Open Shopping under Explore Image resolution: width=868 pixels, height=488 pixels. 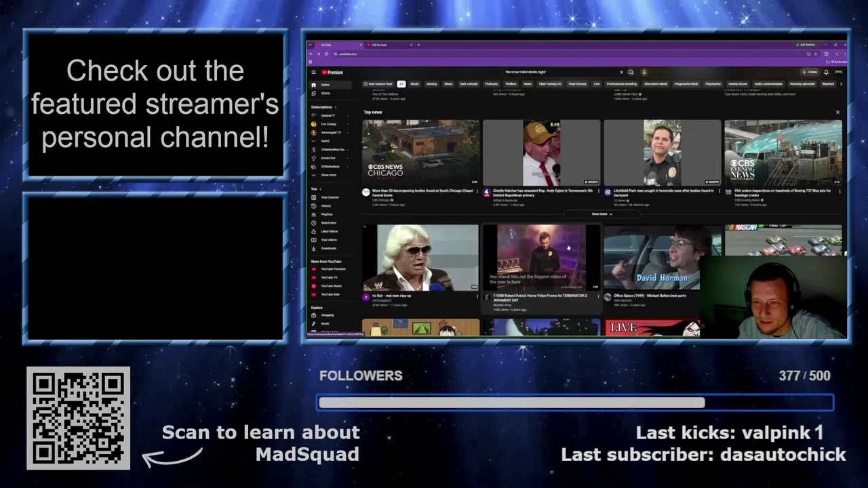(x=330, y=315)
